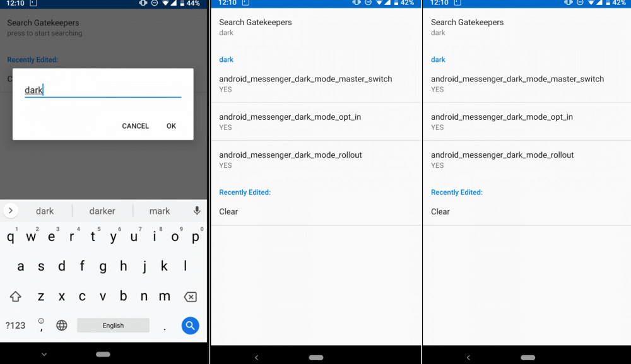Tap the shift key on keyboard
This screenshot has width=631, height=364.
[x=16, y=297]
